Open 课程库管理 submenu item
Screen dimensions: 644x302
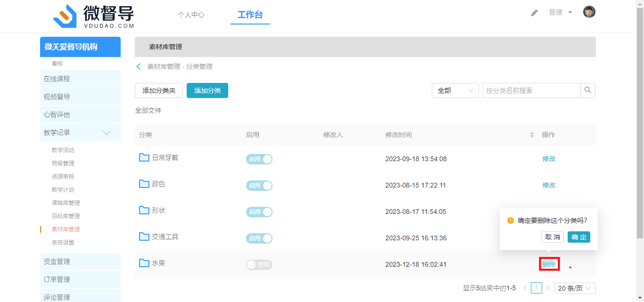66,203
